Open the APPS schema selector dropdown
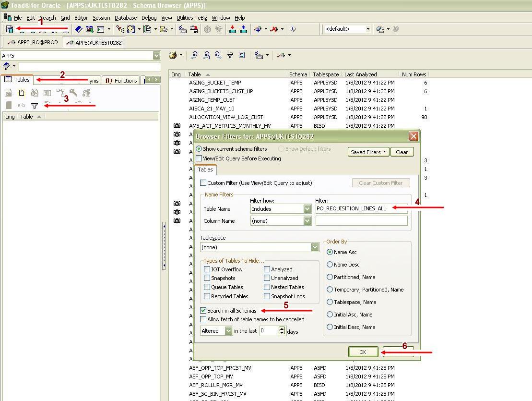532x401 pixels. tap(156, 55)
